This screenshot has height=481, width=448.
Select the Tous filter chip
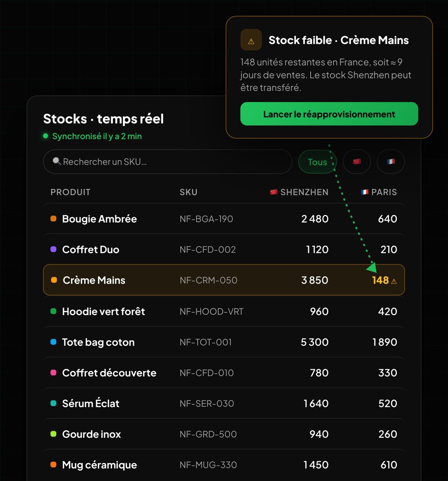pyautogui.click(x=317, y=162)
